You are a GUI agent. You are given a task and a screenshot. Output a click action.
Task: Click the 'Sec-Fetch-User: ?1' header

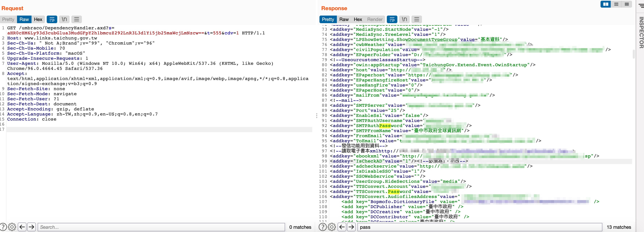point(33,99)
